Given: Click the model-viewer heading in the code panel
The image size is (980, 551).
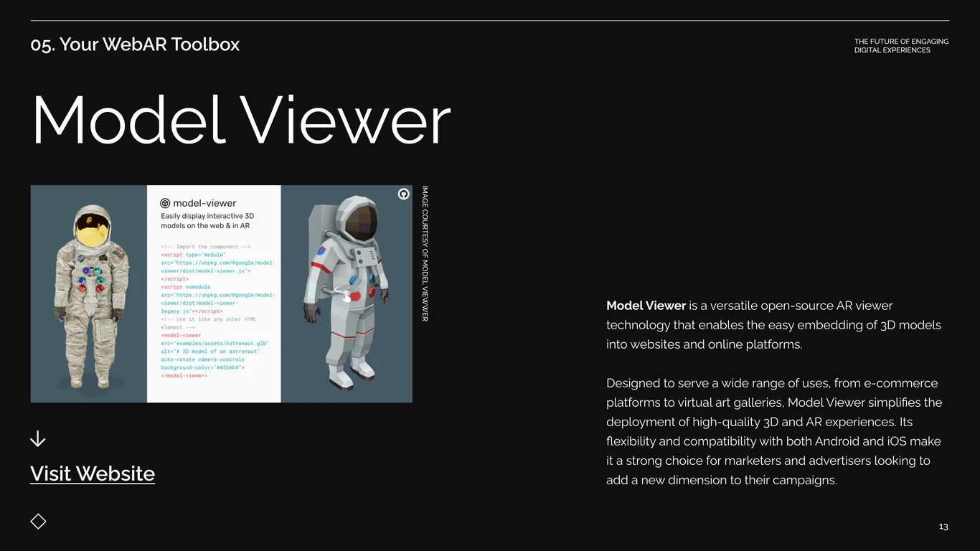Looking at the screenshot, I should [204, 203].
